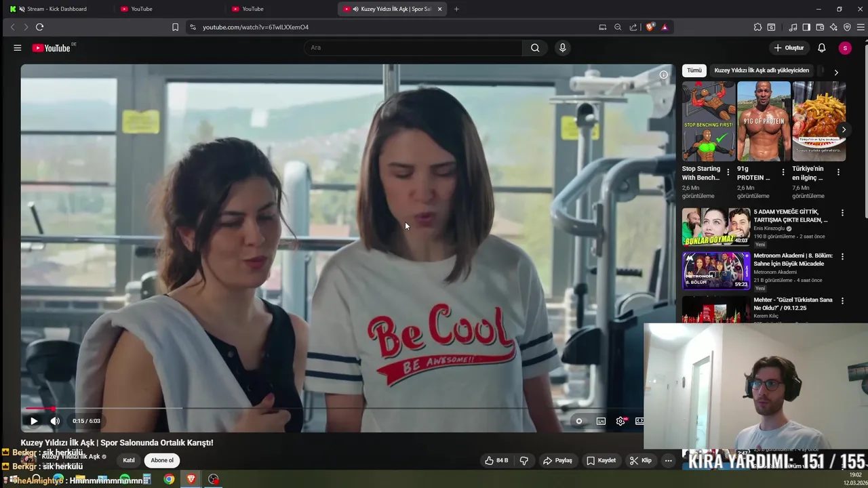Open Brave VPN shield icon
The width and height of the screenshot is (868, 488).
847,27
